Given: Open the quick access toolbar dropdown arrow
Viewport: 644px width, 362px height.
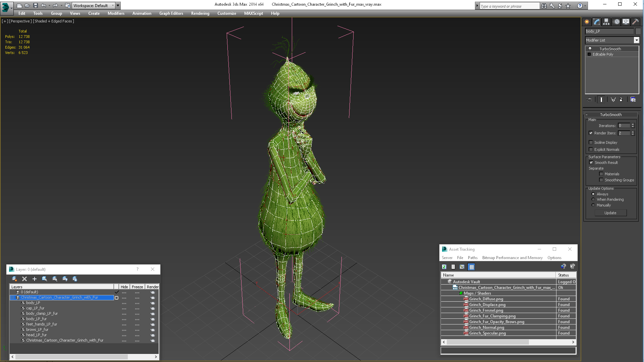Looking at the screenshot, I should 118,5.
